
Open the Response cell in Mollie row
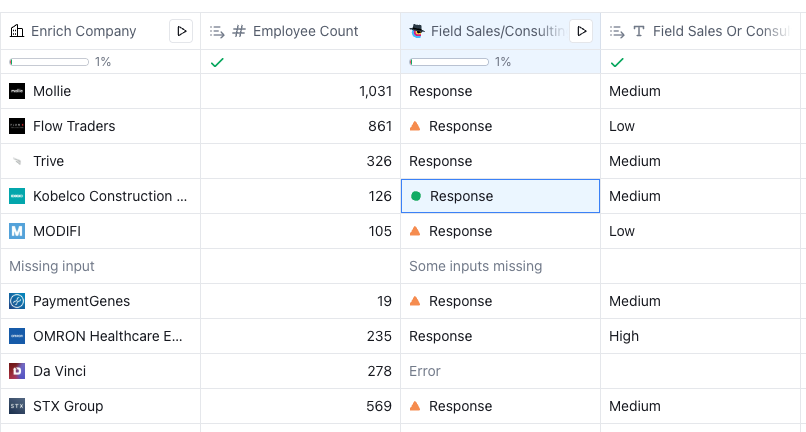tap(500, 91)
